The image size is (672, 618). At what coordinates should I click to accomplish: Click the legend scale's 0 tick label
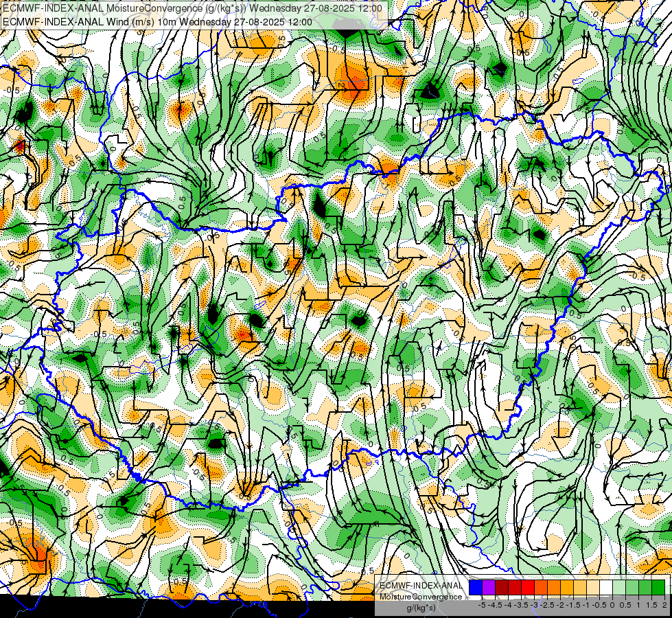tap(612, 605)
